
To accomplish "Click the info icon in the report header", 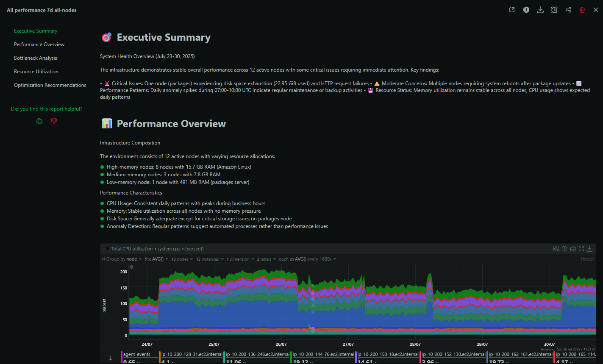I will pyautogui.click(x=526, y=9).
